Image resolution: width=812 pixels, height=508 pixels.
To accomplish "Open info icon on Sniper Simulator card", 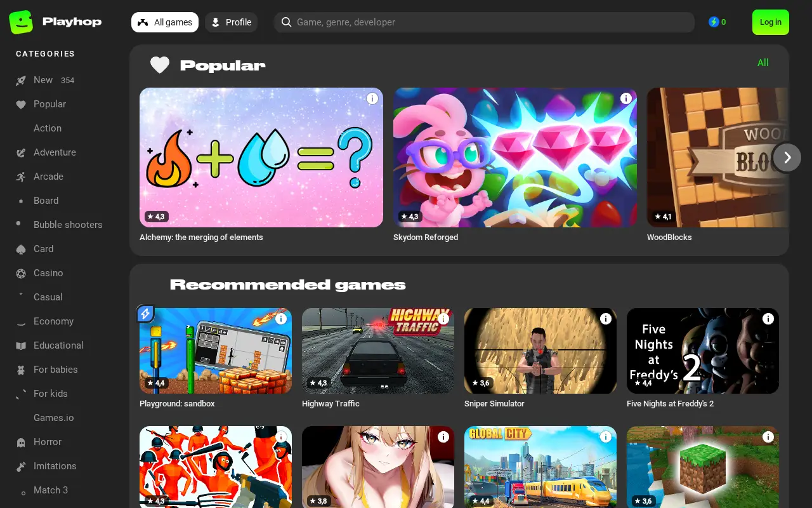I will 606,319.
